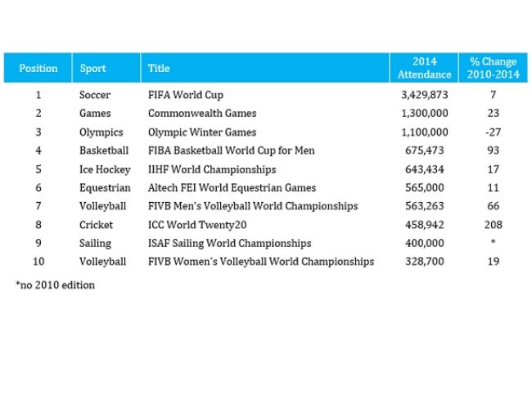Click the Olympic Winter Games title
Image resolution: width=532 pixels, height=409 pixels.
[202, 133]
